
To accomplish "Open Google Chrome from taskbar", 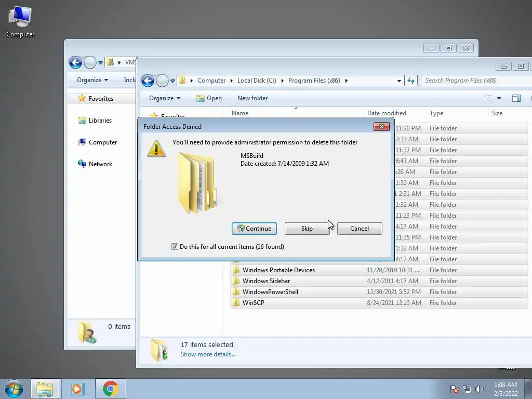I will click(x=111, y=389).
